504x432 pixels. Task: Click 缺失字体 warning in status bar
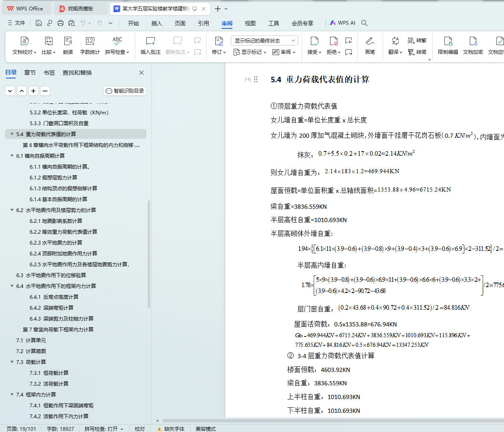[171, 429]
